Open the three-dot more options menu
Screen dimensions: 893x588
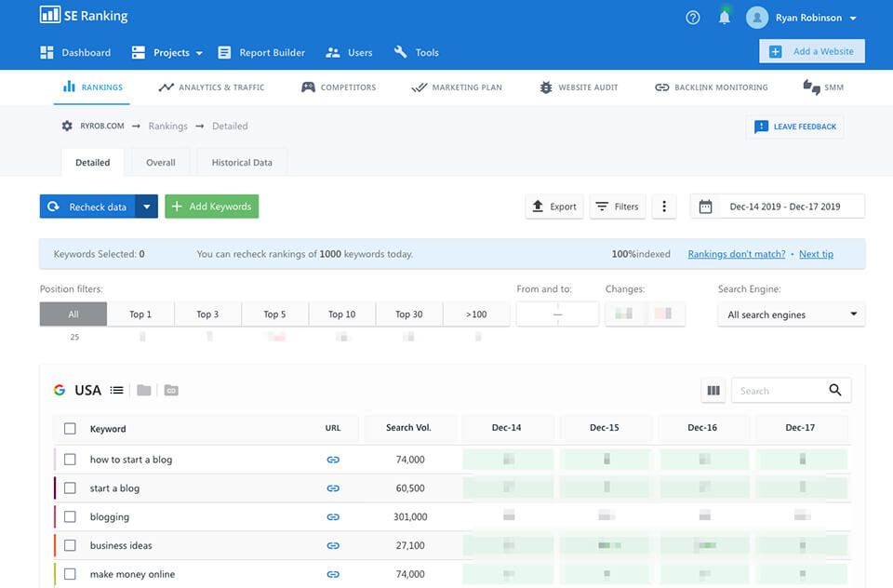[663, 206]
